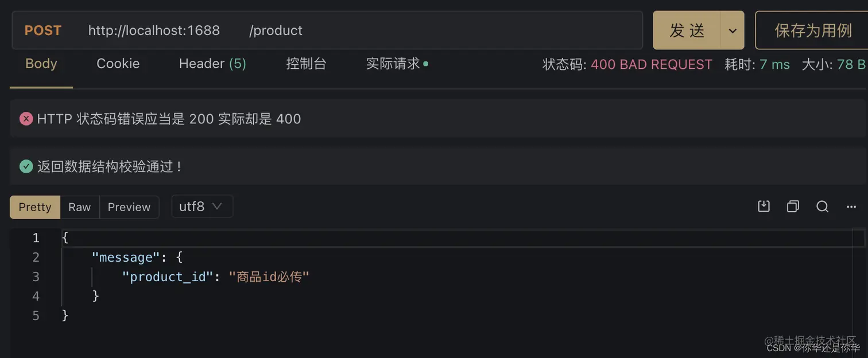Open the Header (5) tab
Screen dimensions: 868x358
(x=212, y=64)
